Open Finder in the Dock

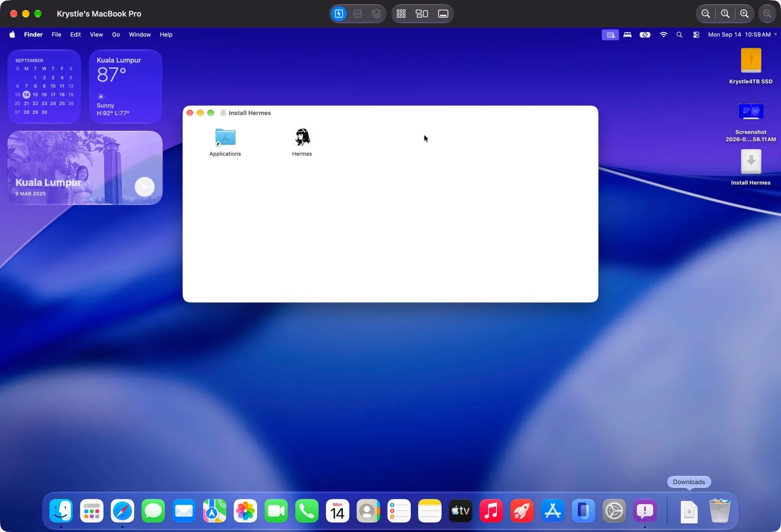61,510
